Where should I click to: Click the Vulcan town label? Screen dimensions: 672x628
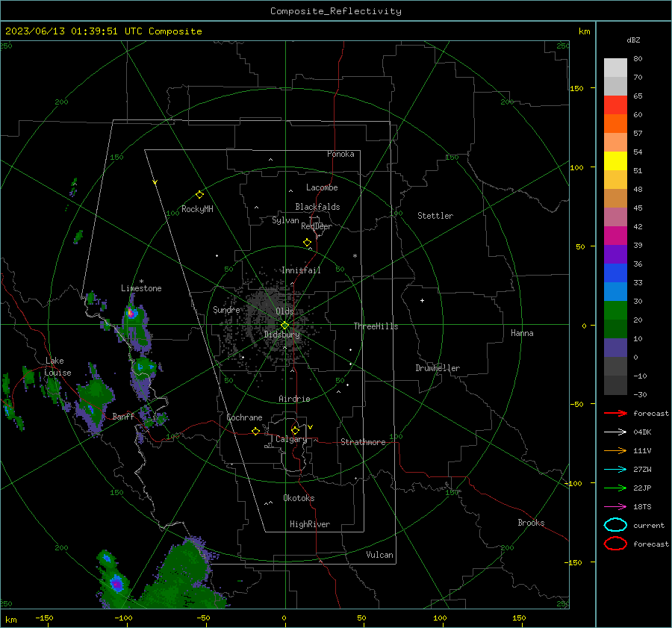pos(379,555)
